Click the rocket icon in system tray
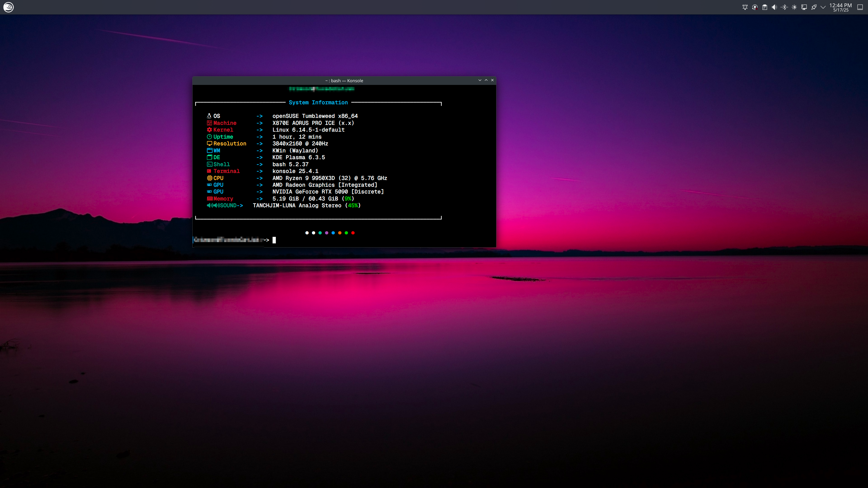The image size is (868, 488). [814, 7]
